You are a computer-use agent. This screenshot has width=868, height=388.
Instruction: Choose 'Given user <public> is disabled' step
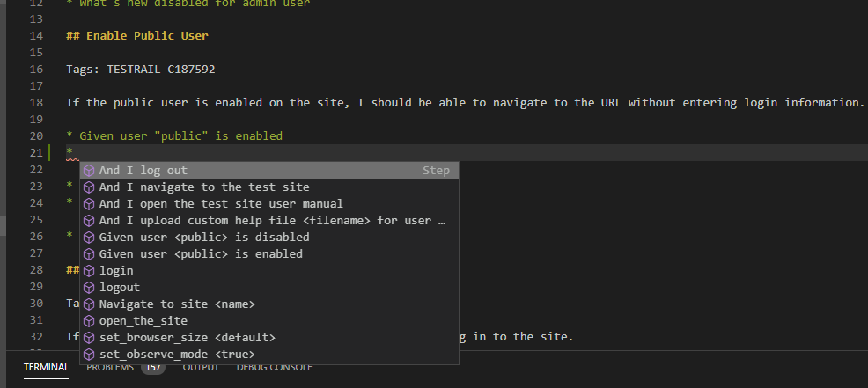point(269,237)
